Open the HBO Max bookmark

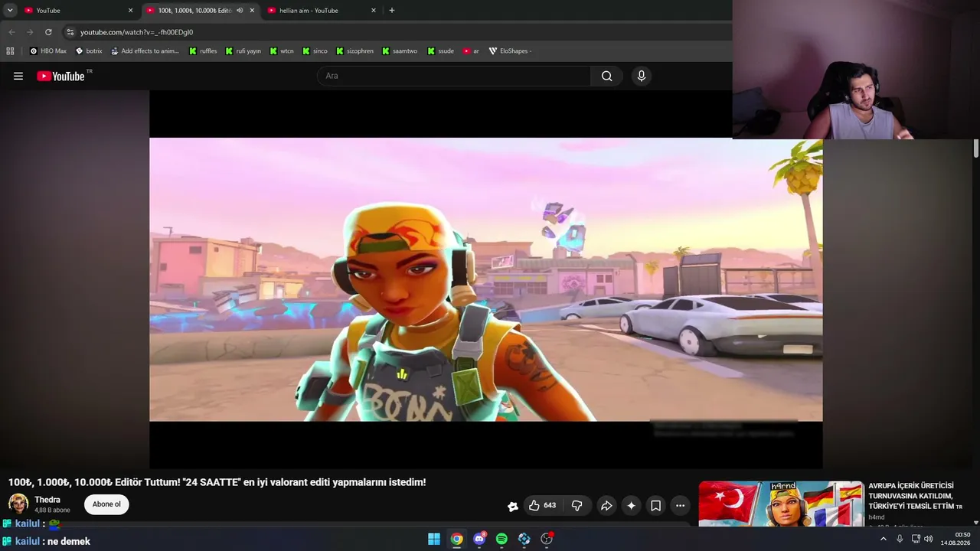tap(47, 51)
